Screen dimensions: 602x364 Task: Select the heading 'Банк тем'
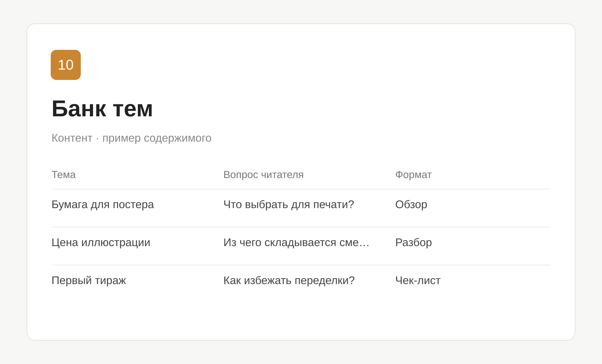102,108
